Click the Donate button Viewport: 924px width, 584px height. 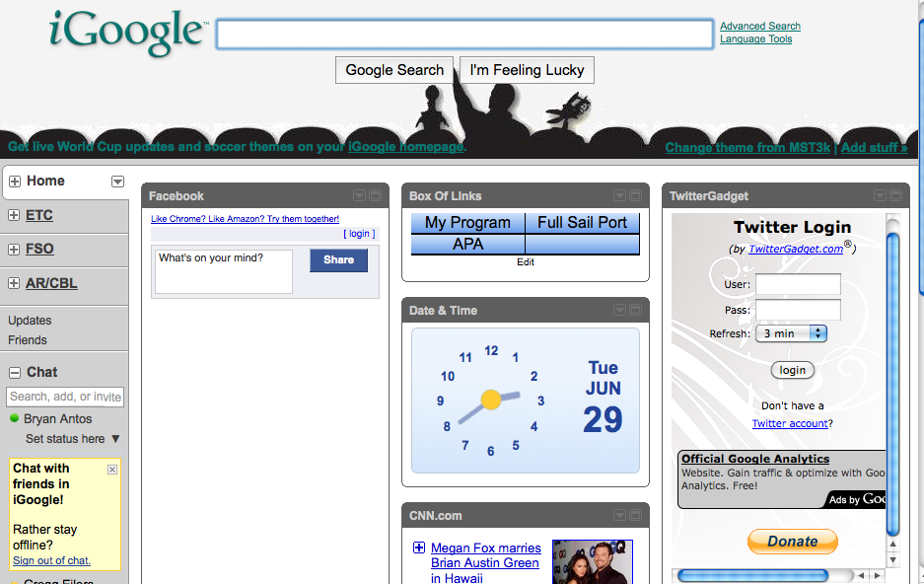(x=793, y=542)
